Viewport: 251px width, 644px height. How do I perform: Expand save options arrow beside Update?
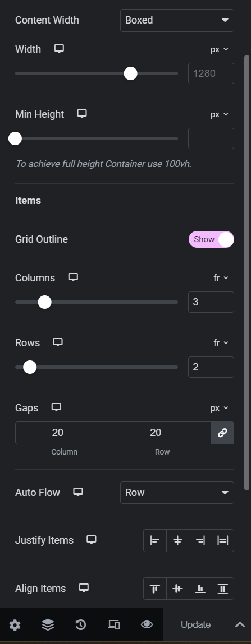click(x=239, y=625)
